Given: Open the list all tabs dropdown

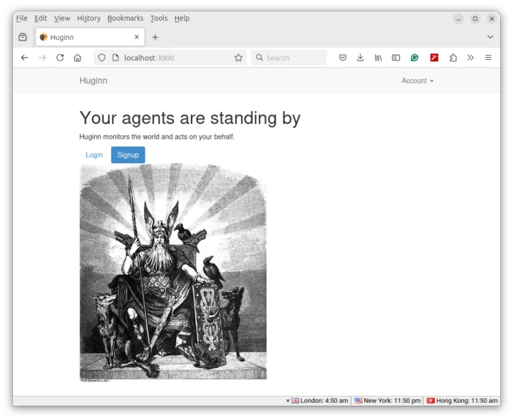Looking at the screenshot, I should (x=490, y=37).
